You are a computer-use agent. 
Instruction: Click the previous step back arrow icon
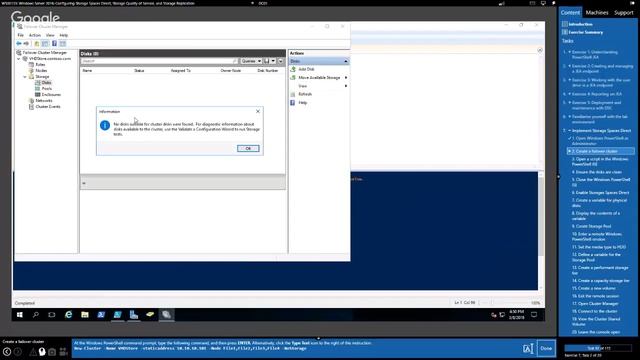(7, 351)
